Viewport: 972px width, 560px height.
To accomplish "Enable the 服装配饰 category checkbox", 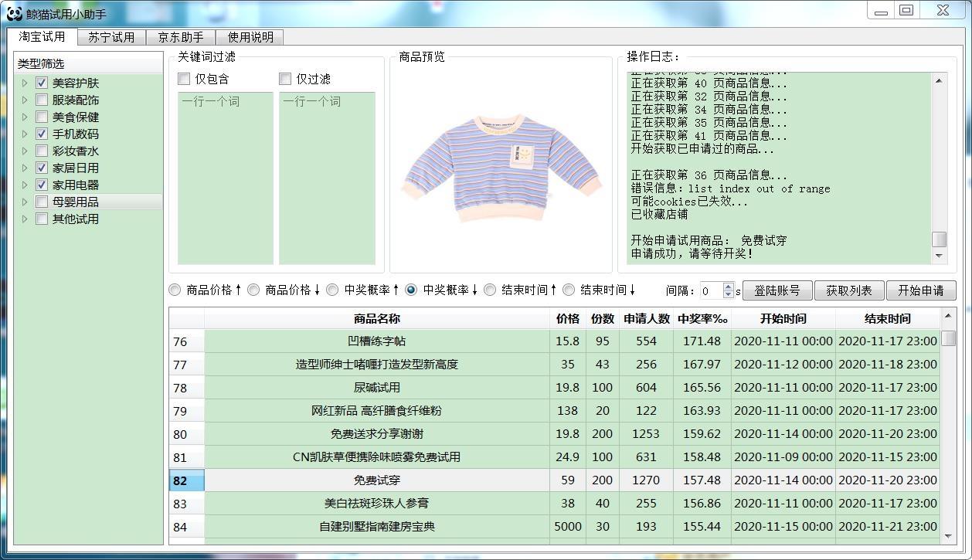I will 42,100.
